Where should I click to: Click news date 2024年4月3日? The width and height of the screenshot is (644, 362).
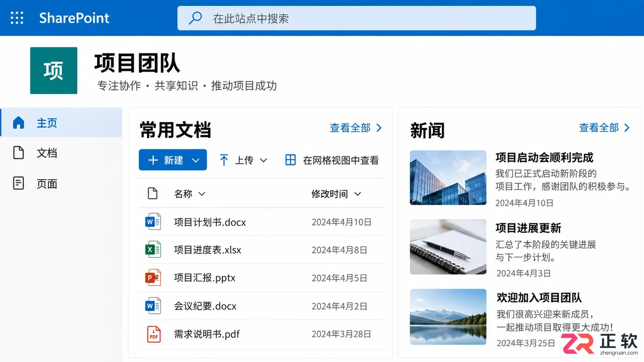coord(523,273)
